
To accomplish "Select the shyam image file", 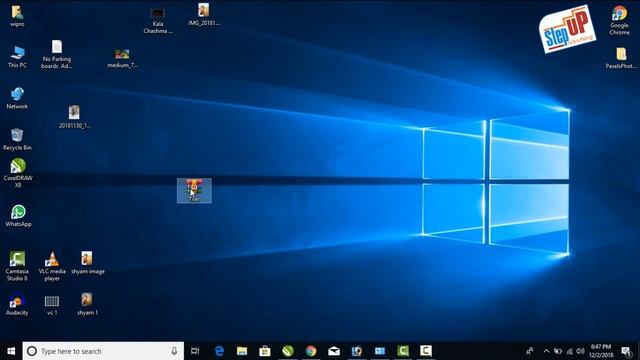I will coord(87,262).
